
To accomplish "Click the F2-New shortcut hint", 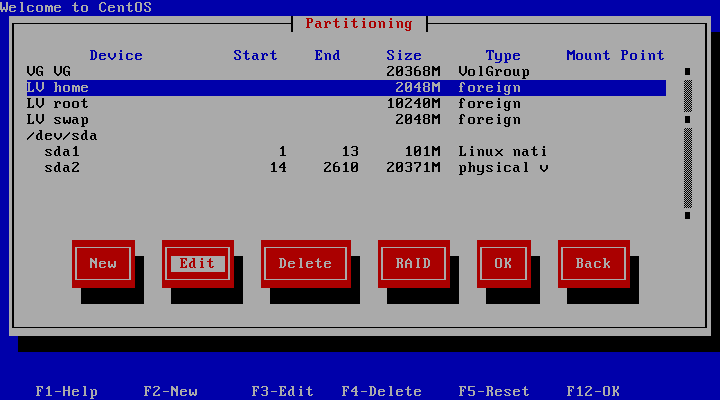I will [170, 391].
